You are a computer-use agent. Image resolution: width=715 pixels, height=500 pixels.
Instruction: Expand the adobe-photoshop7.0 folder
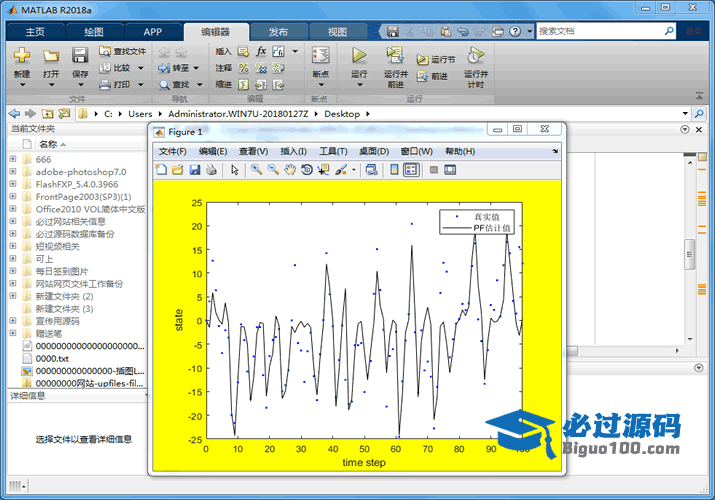(13, 171)
